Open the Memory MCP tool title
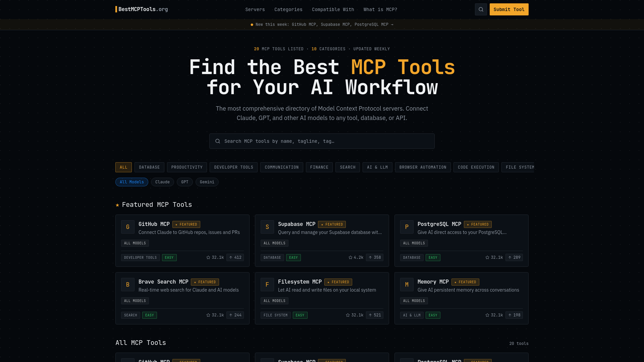This screenshot has width=644, height=362. point(433,282)
